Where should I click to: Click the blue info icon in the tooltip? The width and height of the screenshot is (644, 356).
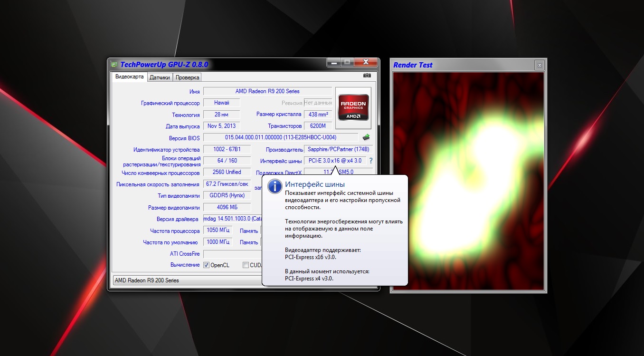(275, 186)
